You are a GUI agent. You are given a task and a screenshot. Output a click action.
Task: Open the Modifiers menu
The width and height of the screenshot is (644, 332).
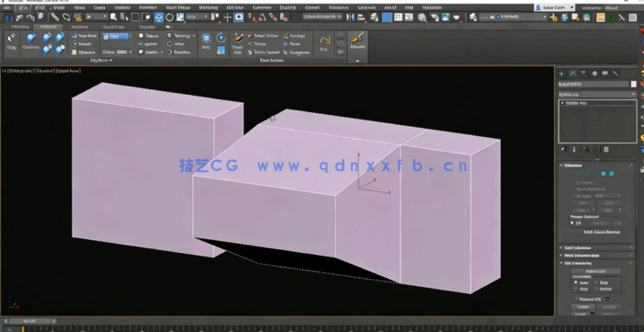[x=122, y=7]
